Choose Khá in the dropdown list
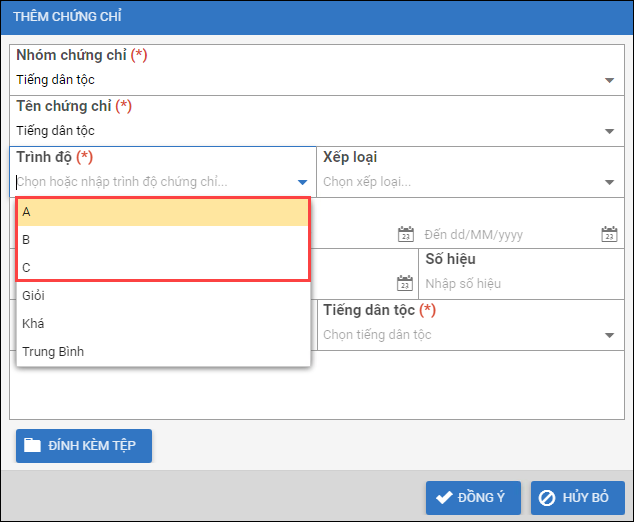 click(163, 323)
